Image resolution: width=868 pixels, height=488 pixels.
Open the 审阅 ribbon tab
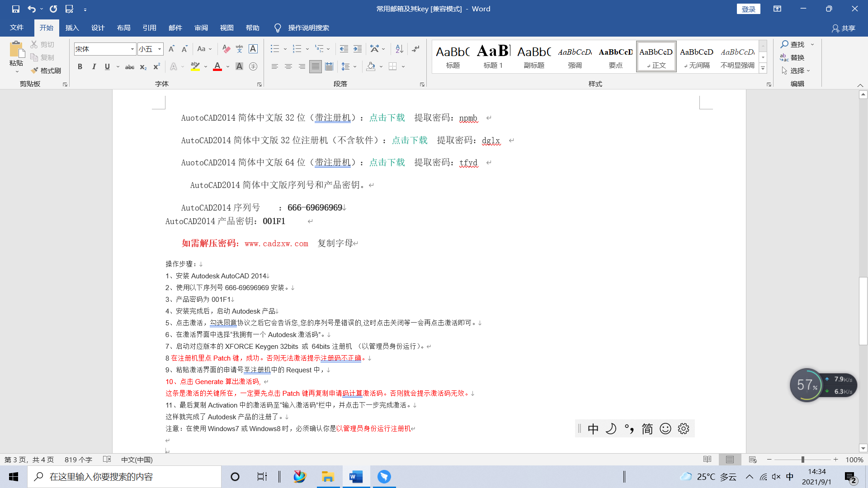point(201,28)
